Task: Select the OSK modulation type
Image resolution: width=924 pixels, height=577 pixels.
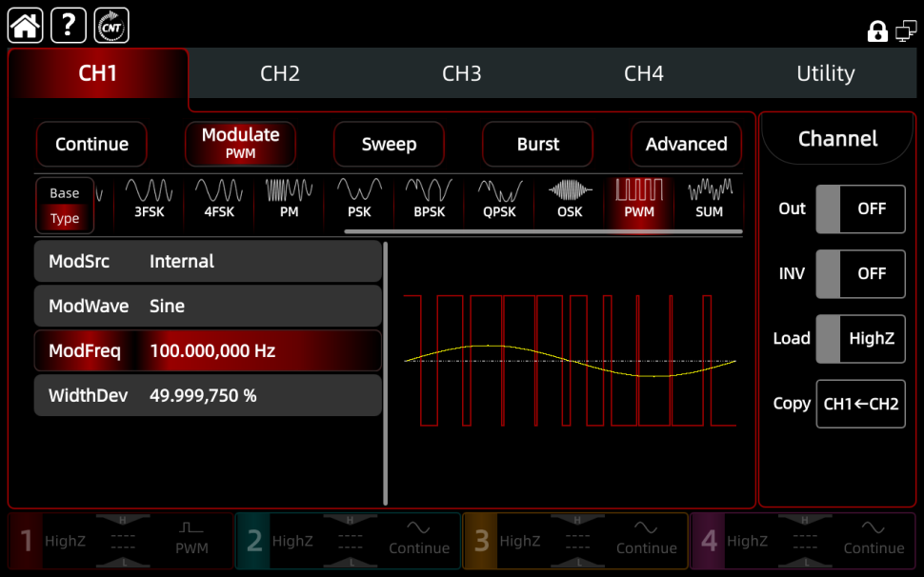Action: coord(569,200)
